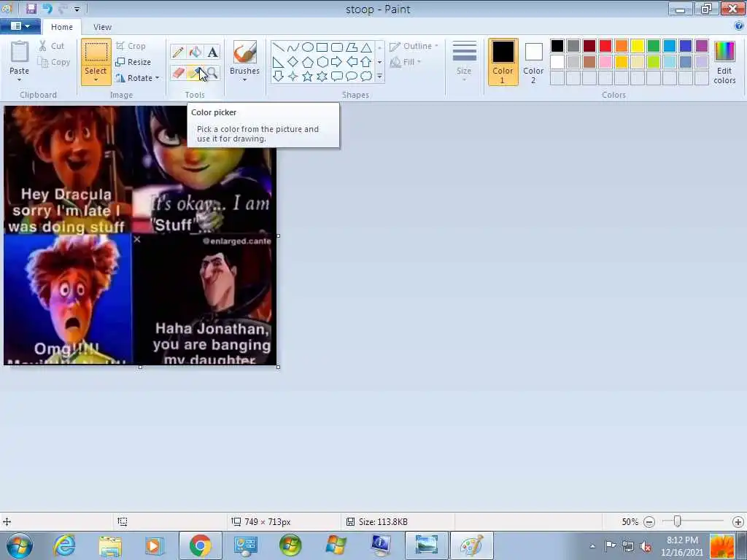The image size is (747, 560).
Task: Pick the green color swatch
Action: click(x=654, y=46)
